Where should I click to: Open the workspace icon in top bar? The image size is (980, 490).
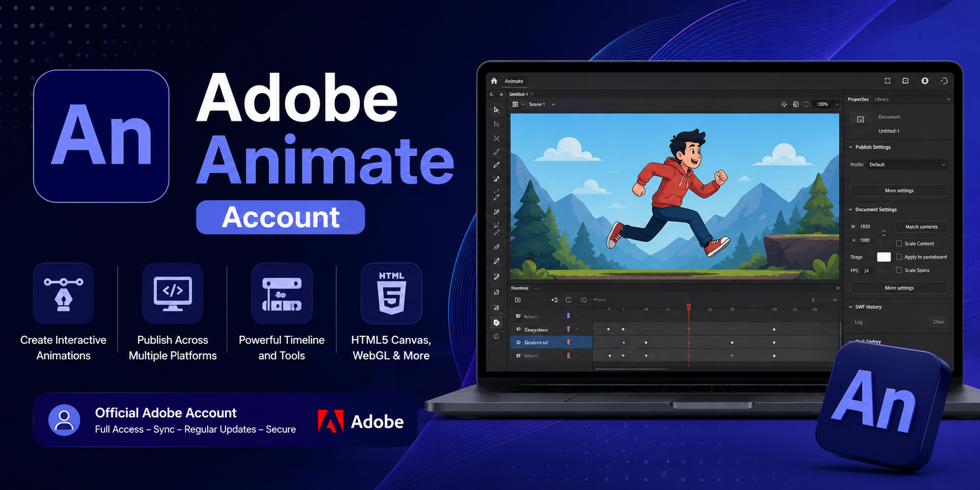(x=887, y=81)
